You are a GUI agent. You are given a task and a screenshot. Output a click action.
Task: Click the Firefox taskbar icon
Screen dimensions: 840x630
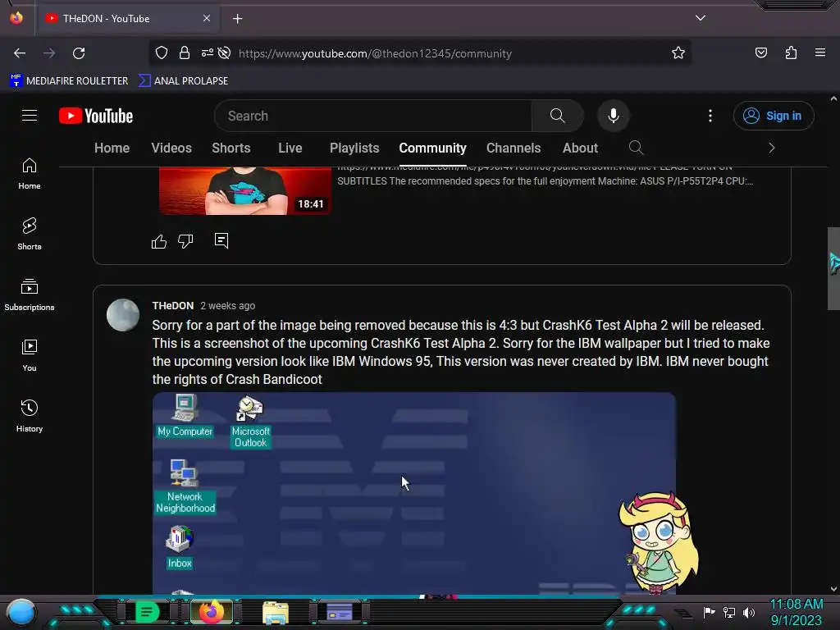tap(212, 612)
